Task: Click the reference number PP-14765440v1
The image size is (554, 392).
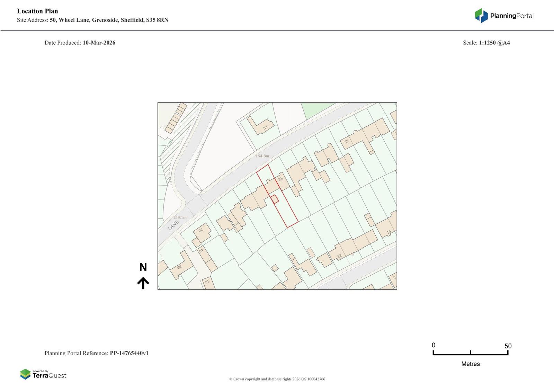Action: [x=129, y=353]
